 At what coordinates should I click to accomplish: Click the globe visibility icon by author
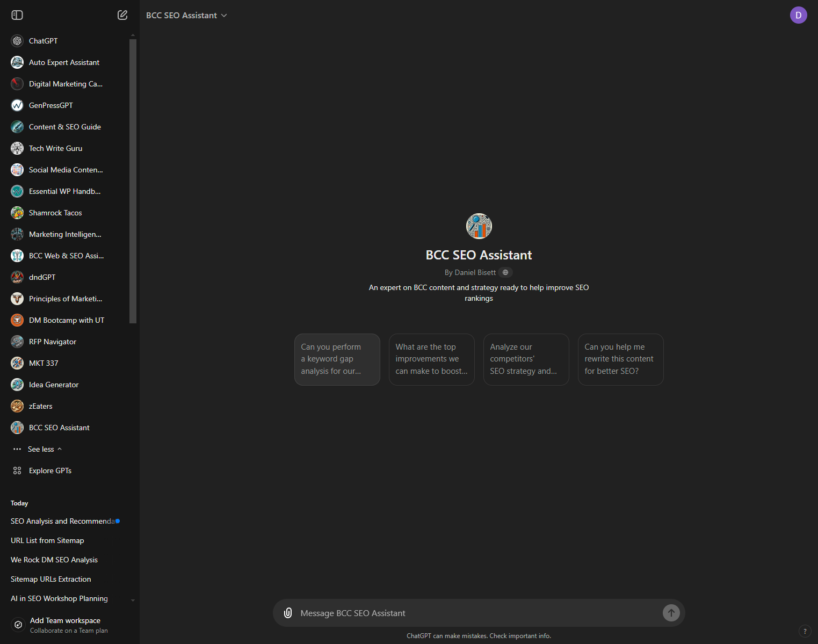point(505,272)
